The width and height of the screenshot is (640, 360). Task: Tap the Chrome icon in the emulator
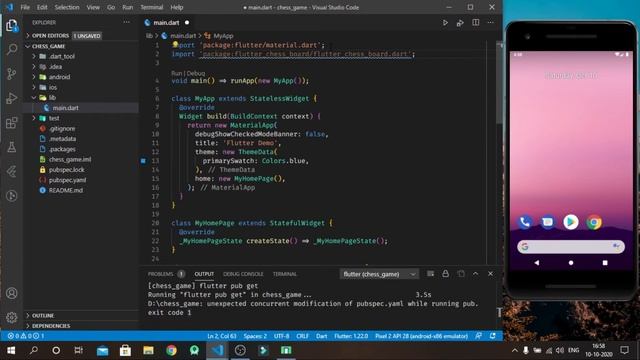pos(594,222)
